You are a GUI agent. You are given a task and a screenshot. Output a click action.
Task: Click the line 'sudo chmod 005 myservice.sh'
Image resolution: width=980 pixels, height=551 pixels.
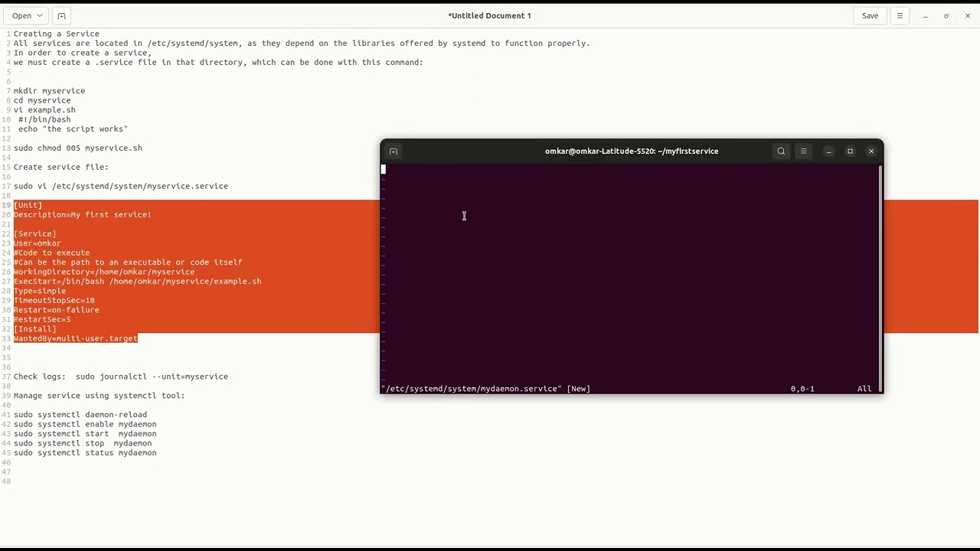click(77, 148)
